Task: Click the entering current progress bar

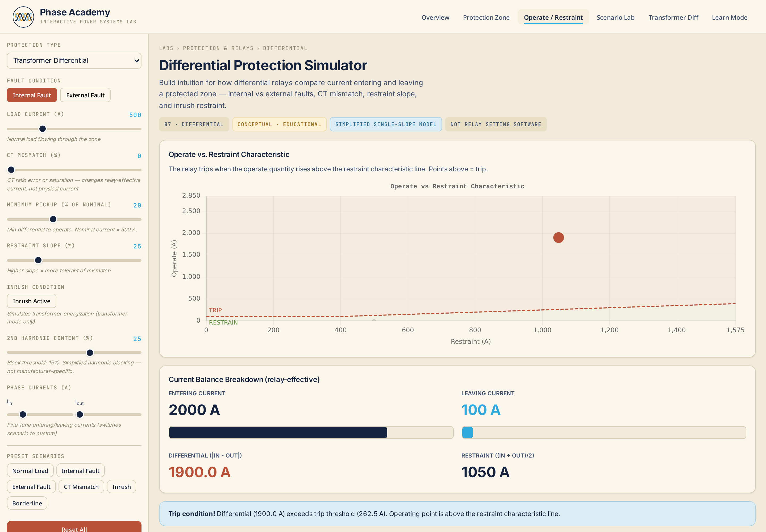Action: click(x=311, y=433)
